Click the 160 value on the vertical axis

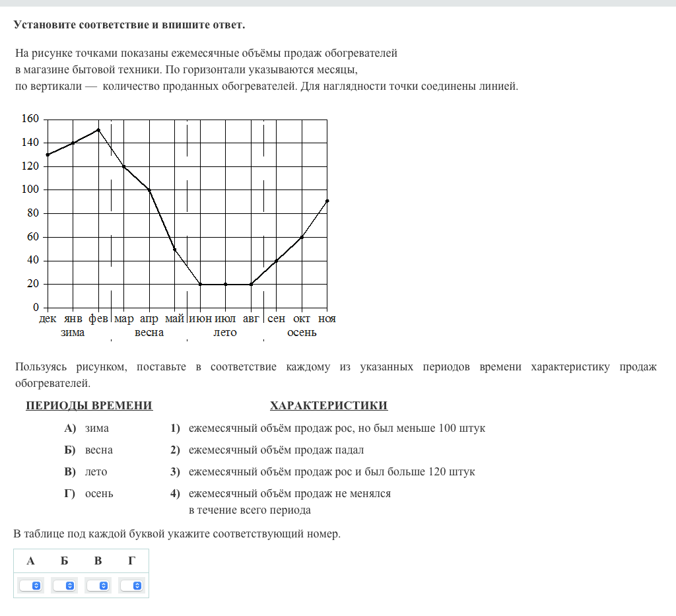[31, 120]
